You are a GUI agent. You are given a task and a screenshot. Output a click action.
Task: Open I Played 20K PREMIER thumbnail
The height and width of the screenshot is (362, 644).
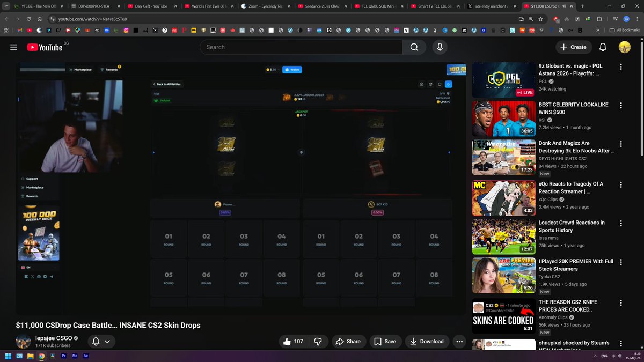[x=503, y=275]
